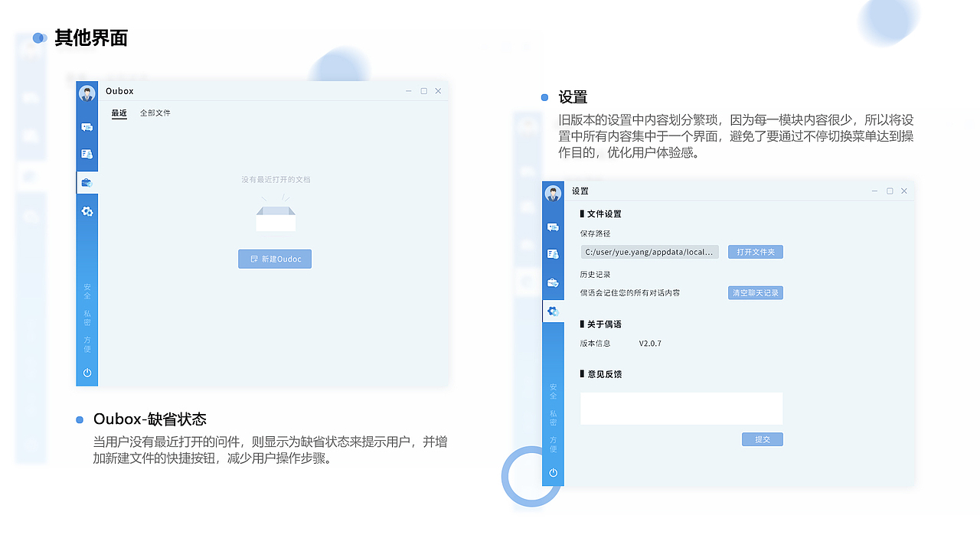Switch to the 全部文件 tab
The width and height of the screenshot is (980, 551).
[x=155, y=113]
